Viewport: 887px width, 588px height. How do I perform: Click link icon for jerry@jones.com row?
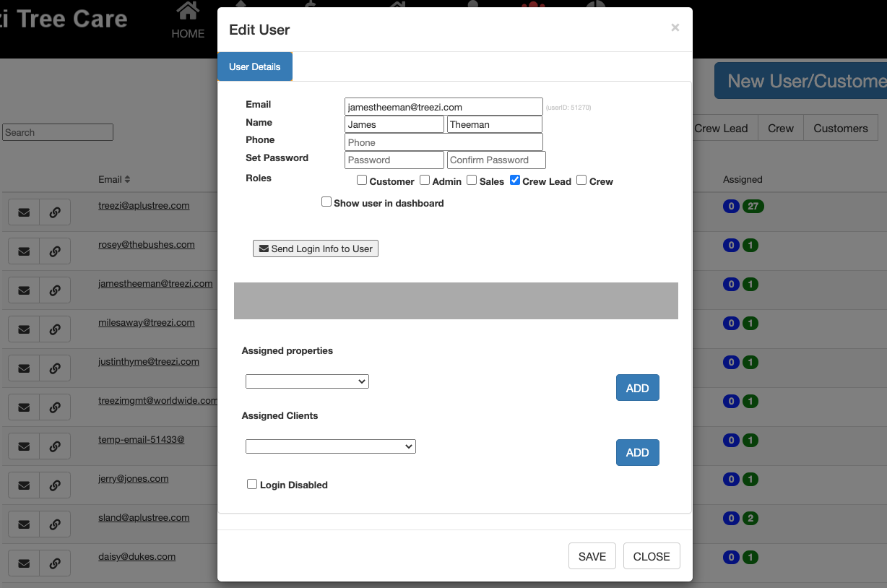[x=55, y=485]
